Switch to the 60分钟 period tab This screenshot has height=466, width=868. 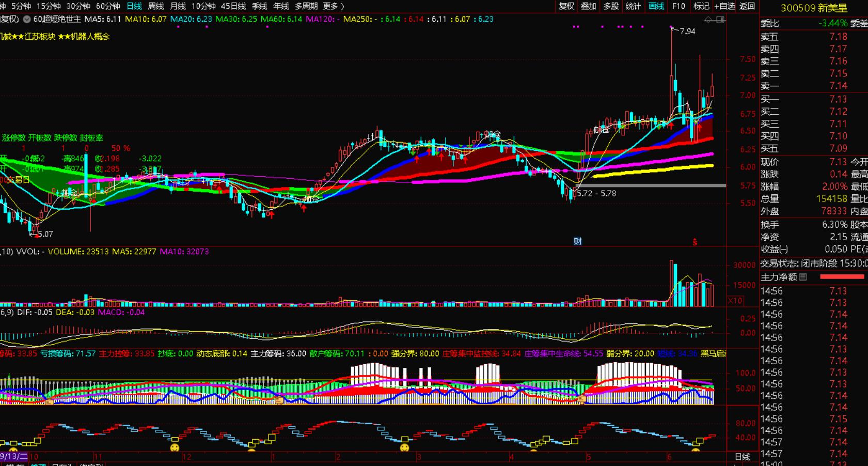click(x=108, y=6)
